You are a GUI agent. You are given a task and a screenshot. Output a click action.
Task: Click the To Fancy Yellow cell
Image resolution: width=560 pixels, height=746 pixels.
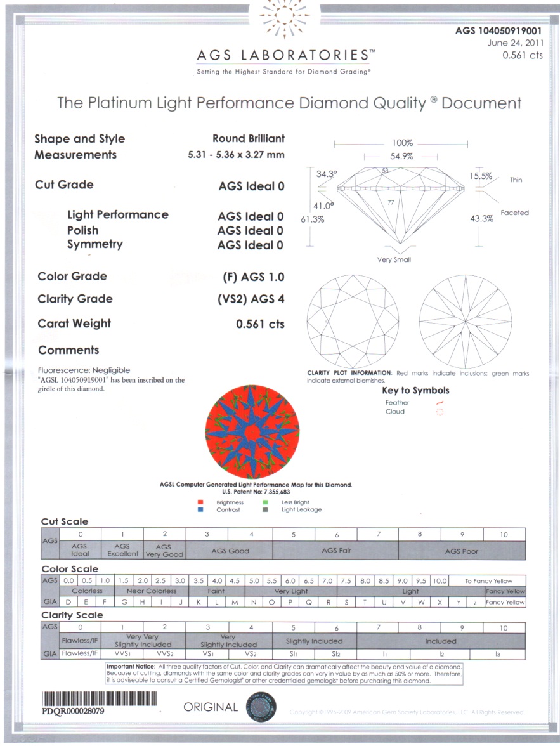pyautogui.click(x=488, y=581)
